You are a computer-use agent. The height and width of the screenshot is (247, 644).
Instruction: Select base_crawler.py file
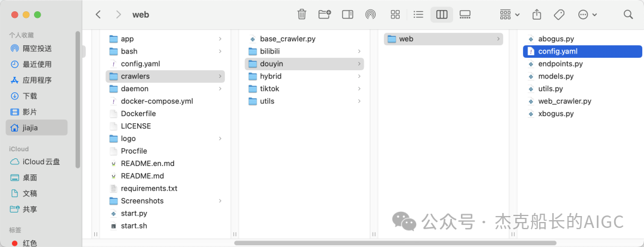tap(304, 39)
